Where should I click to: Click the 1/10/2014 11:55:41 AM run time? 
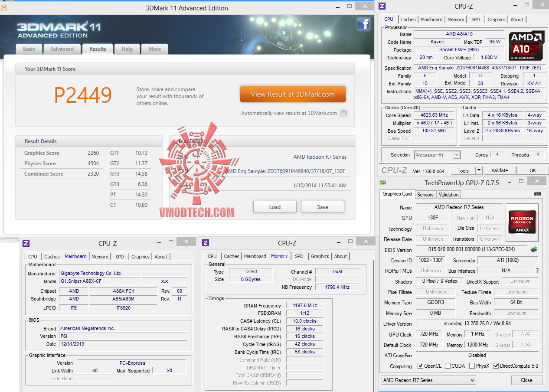point(320,186)
